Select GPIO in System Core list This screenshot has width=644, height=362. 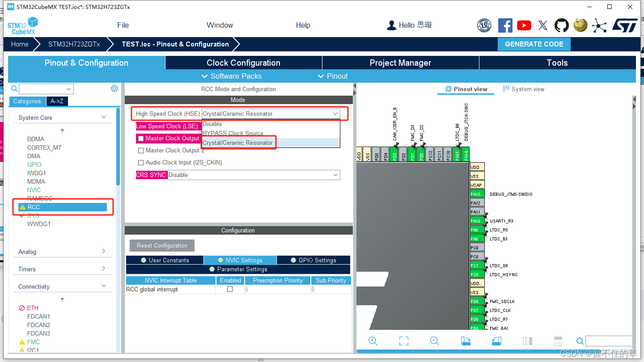tap(34, 164)
